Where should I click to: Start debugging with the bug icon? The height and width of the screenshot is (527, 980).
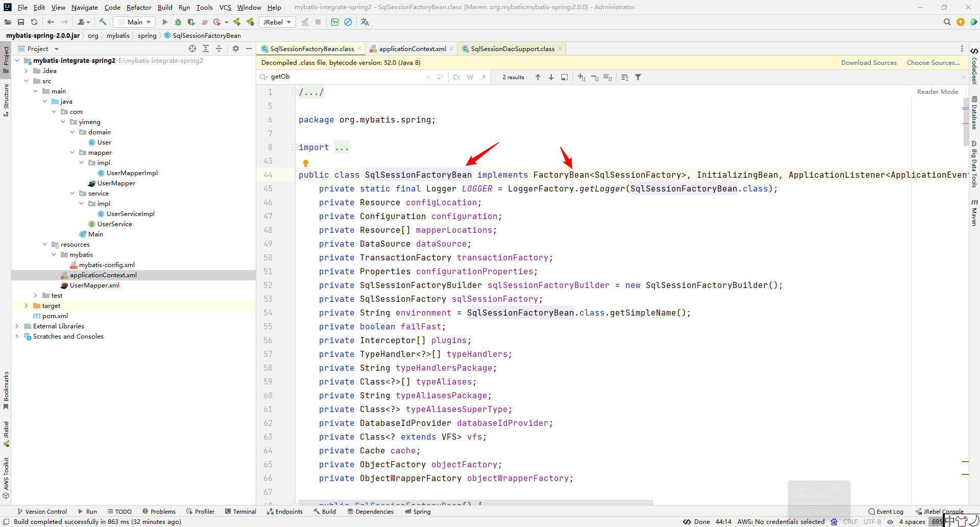coord(178,22)
